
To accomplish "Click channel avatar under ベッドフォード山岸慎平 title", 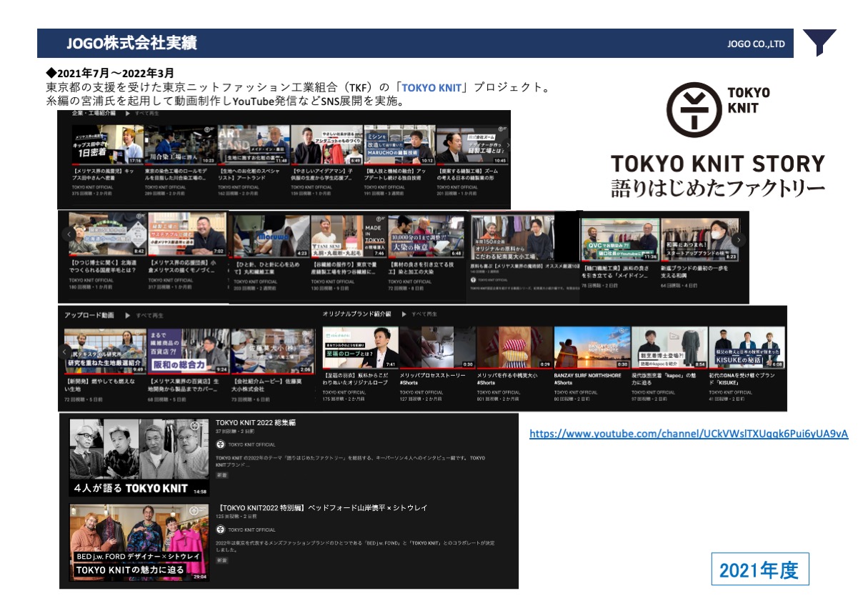I will click(x=220, y=530).
